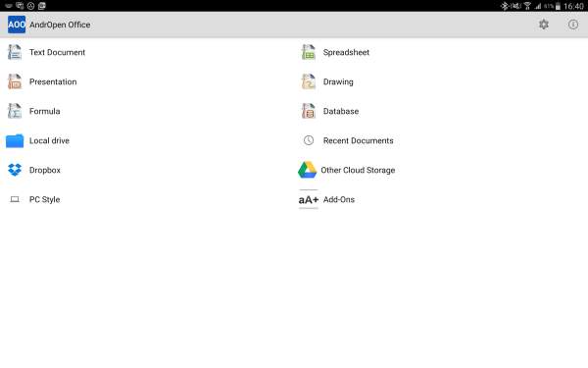Open the Database file icon
The image size is (588, 368).
pos(309,111)
